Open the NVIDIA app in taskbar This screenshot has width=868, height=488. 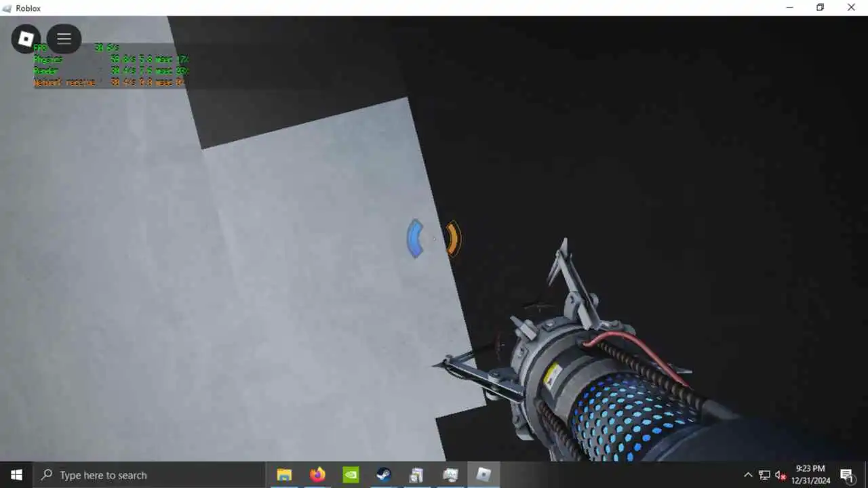(351, 475)
